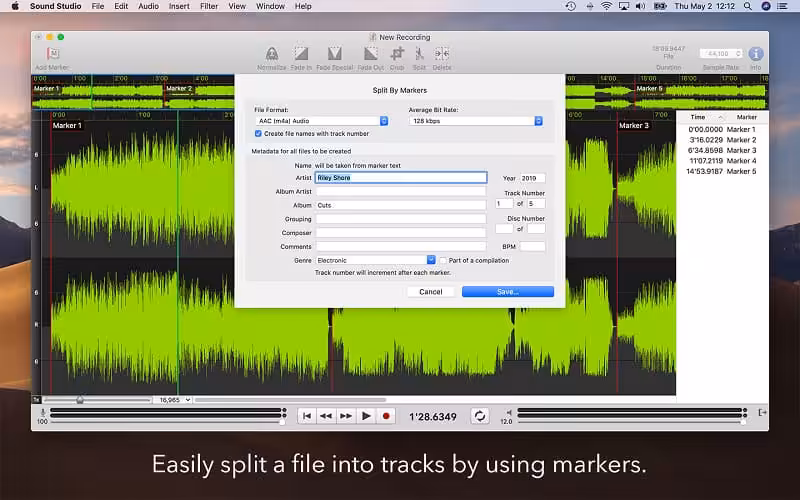Click the Year field showing 2019
This screenshot has height=500, width=800.
coord(533,178)
